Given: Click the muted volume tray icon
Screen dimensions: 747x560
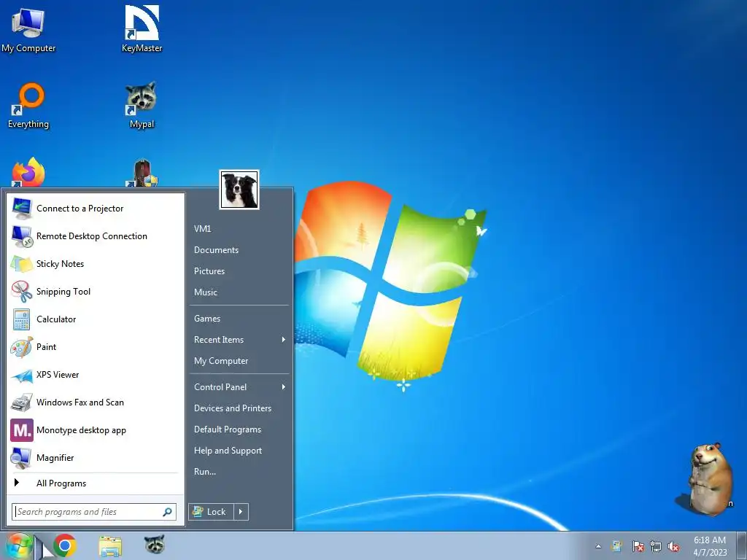Looking at the screenshot, I should [673, 547].
